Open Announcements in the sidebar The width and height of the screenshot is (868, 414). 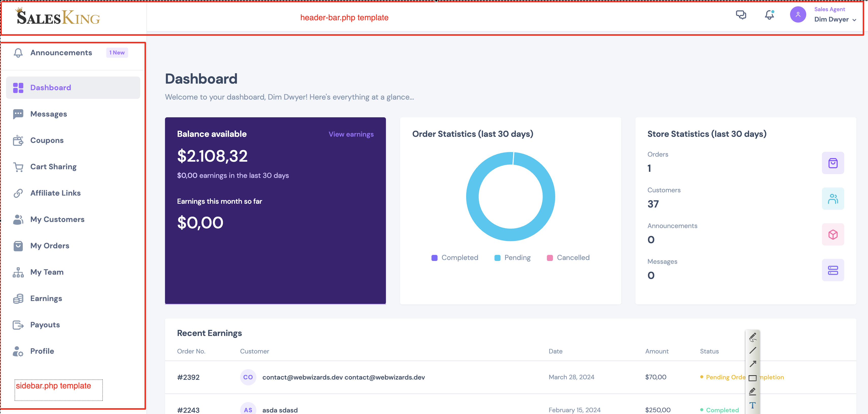[61, 53]
